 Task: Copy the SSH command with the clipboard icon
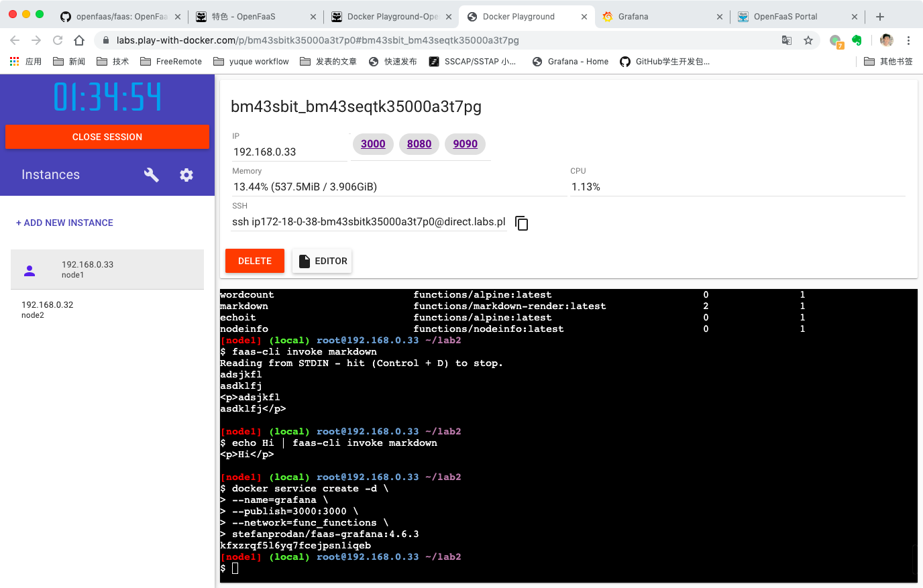tap(522, 223)
